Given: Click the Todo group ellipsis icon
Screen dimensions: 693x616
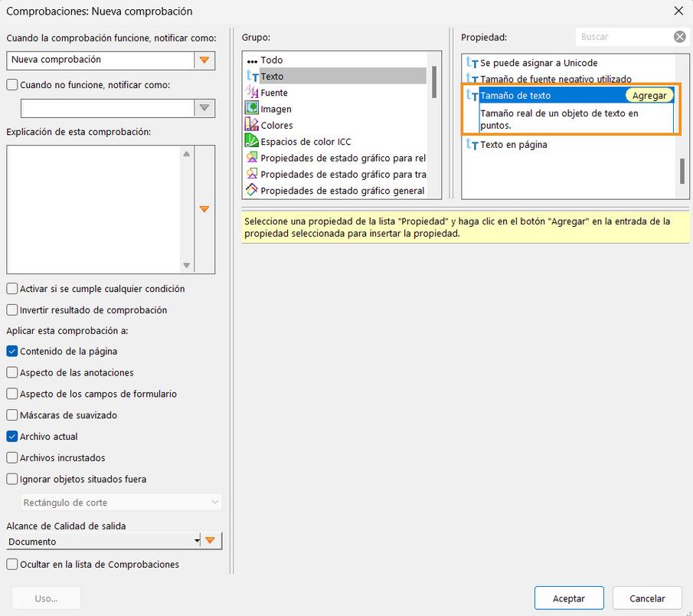Looking at the screenshot, I should pyautogui.click(x=252, y=61).
